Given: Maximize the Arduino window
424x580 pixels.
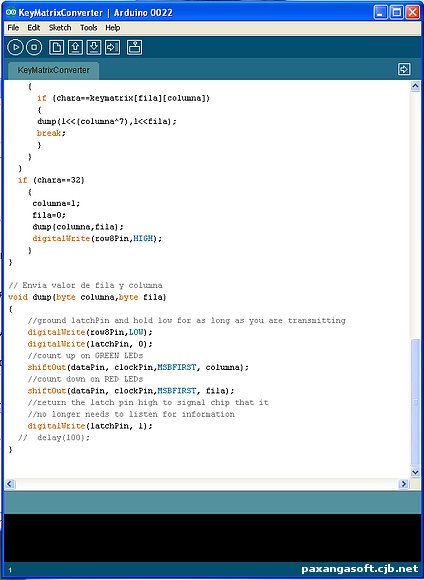Looking at the screenshot, I should [x=397, y=13].
